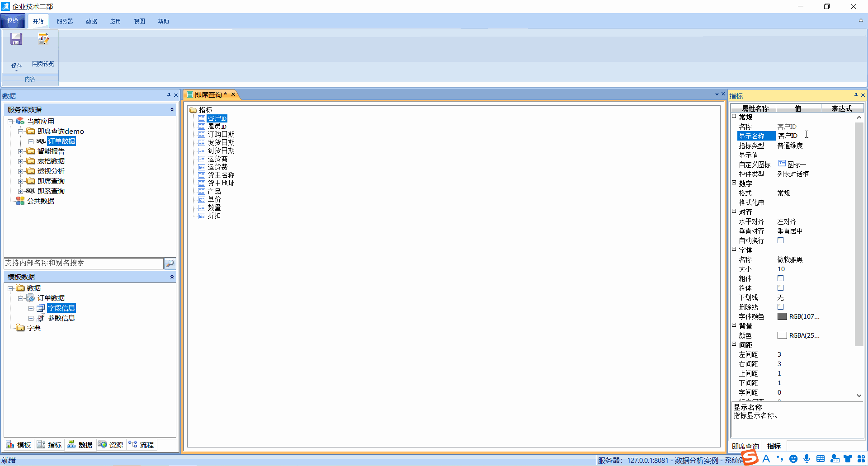Enable the 自动换行 checkbox
The height and width of the screenshot is (466, 868).
click(780, 240)
